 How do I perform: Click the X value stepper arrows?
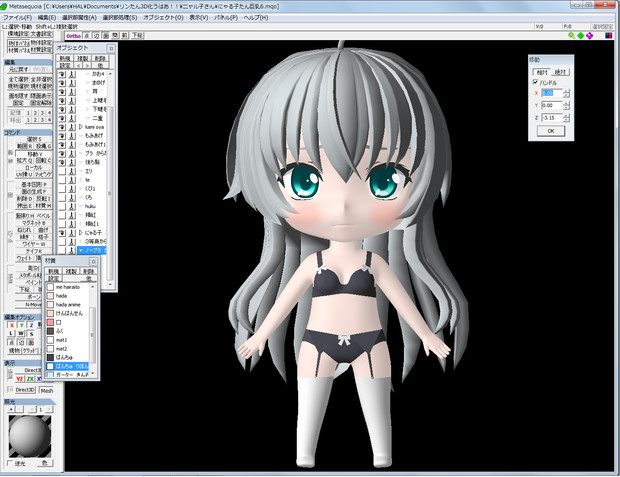pyautogui.click(x=567, y=93)
